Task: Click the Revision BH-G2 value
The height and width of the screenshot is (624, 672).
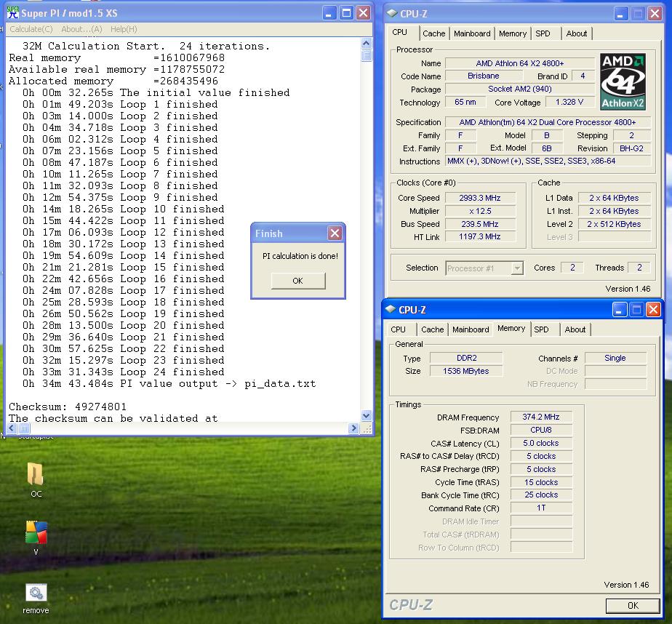Action: (x=632, y=148)
